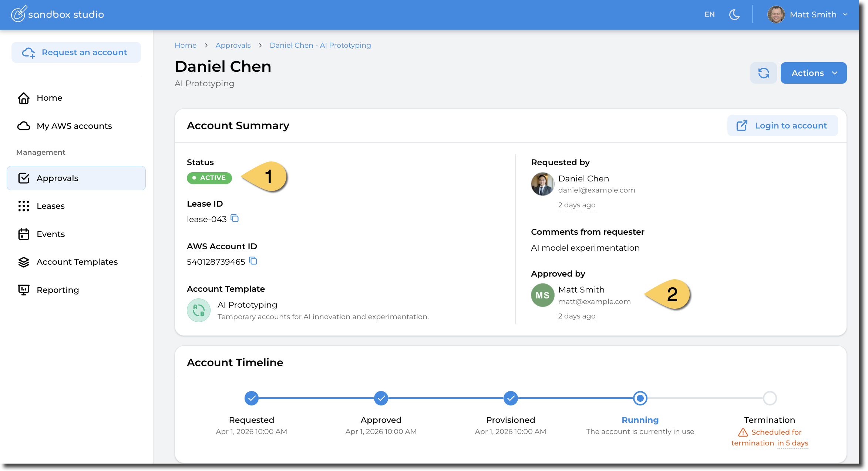Click the refresh icon button
Viewport: 868px width, 471px height.
[x=763, y=73]
